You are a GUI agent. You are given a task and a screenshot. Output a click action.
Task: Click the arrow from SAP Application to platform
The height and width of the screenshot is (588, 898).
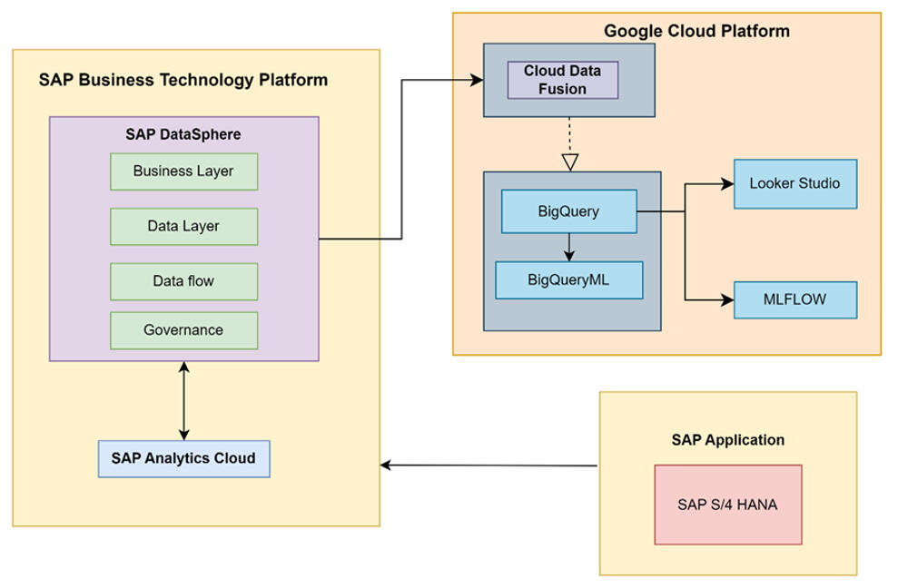point(490,465)
